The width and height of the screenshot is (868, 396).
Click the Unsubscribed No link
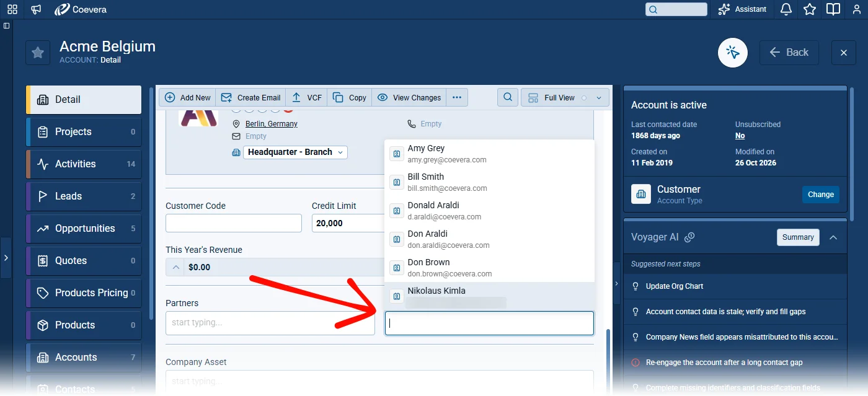(740, 136)
